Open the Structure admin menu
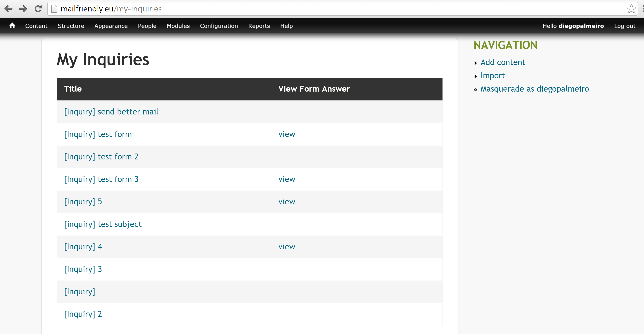644x334 pixels. click(71, 26)
